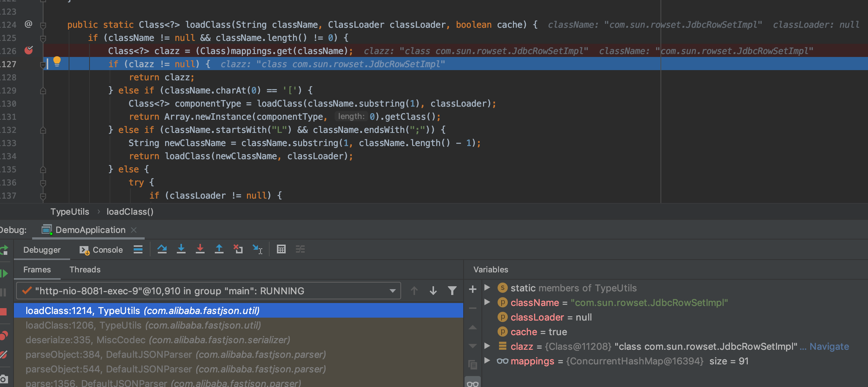
Task: Toggle the Mute Breakpoints icon
Action: pos(4,354)
